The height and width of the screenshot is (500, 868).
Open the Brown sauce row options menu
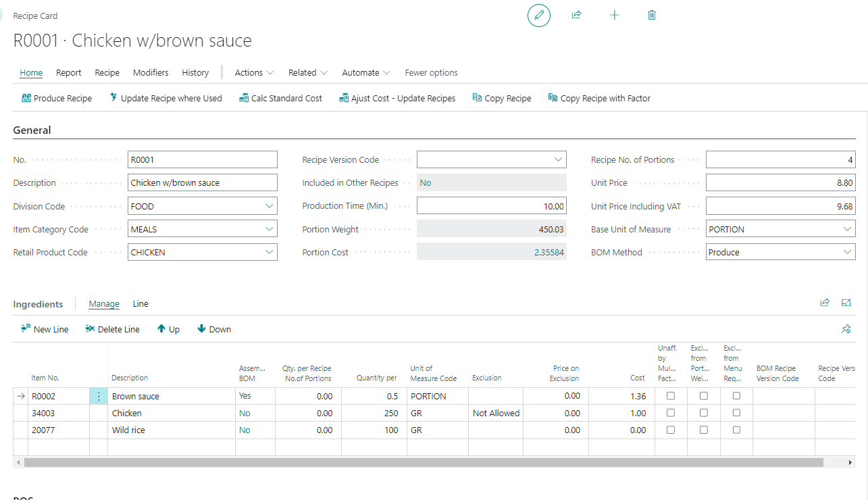click(x=99, y=397)
